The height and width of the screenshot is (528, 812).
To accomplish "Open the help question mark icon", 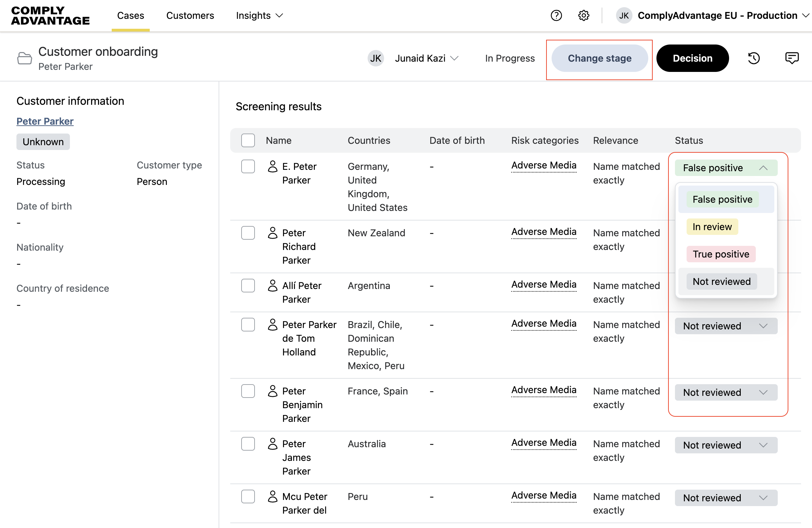I will tap(556, 15).
